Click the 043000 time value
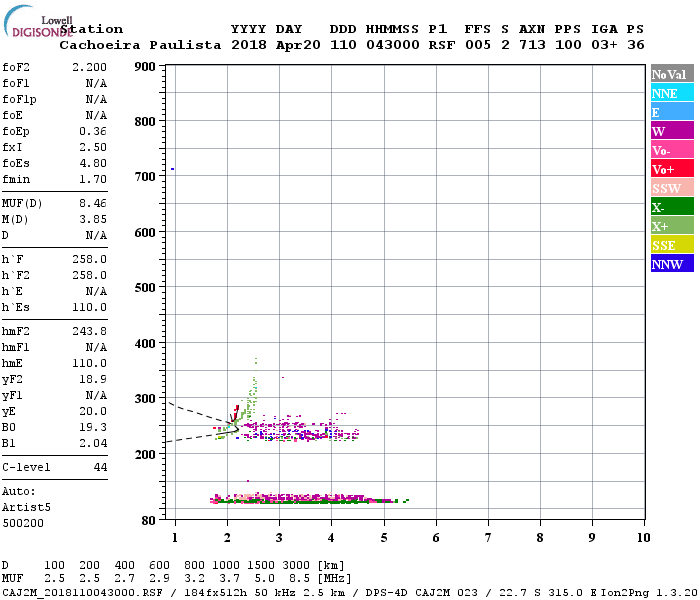Viewport: 700px width, 600px height. pyautogui.click(x=392, y=45)
